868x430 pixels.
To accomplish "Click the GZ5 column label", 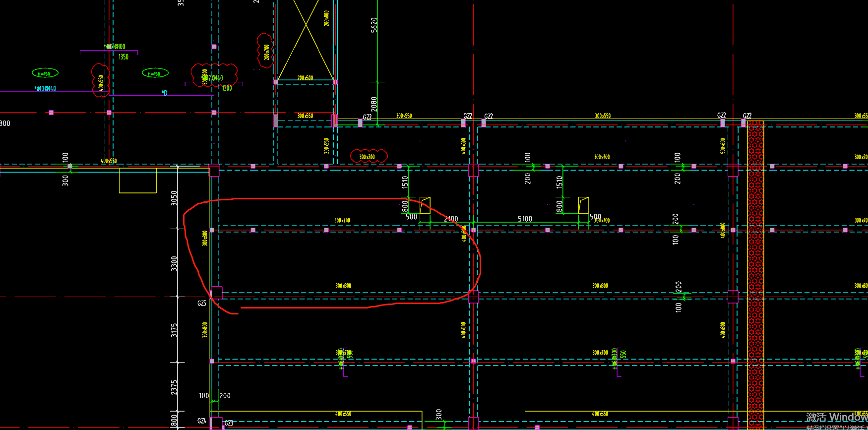I will point(202,303).
